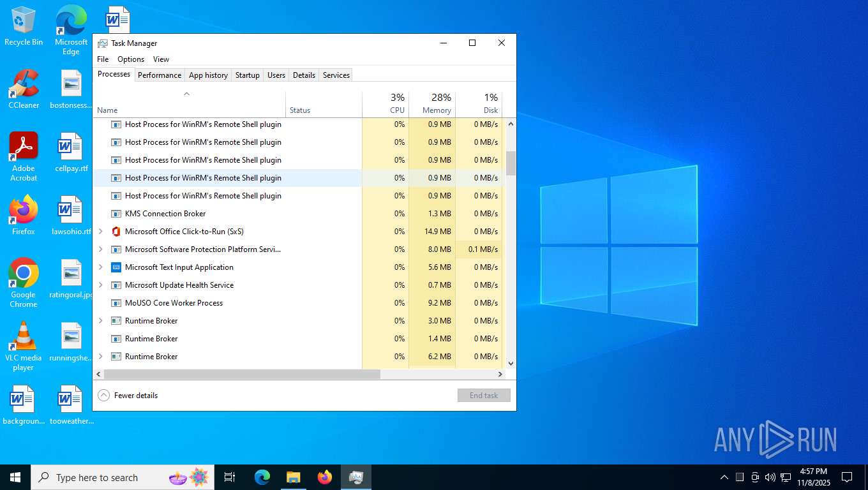Expand Microsoft Update Health Service process

pyautogui.click(x=100, y=285)
